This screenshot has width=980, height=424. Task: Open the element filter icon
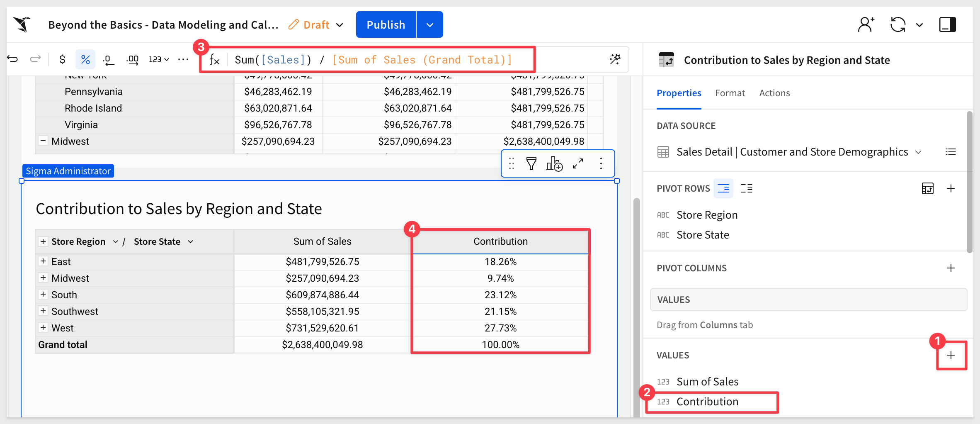(x=531, y=164)
